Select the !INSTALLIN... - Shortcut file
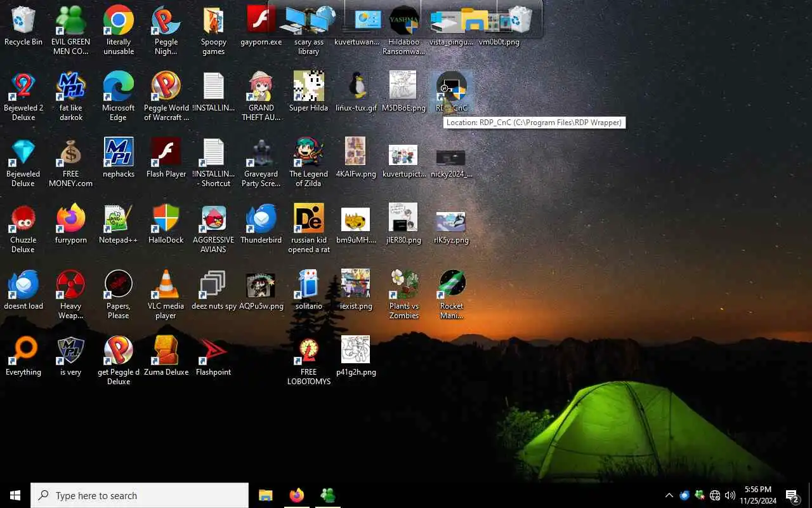 click(214, 163)
